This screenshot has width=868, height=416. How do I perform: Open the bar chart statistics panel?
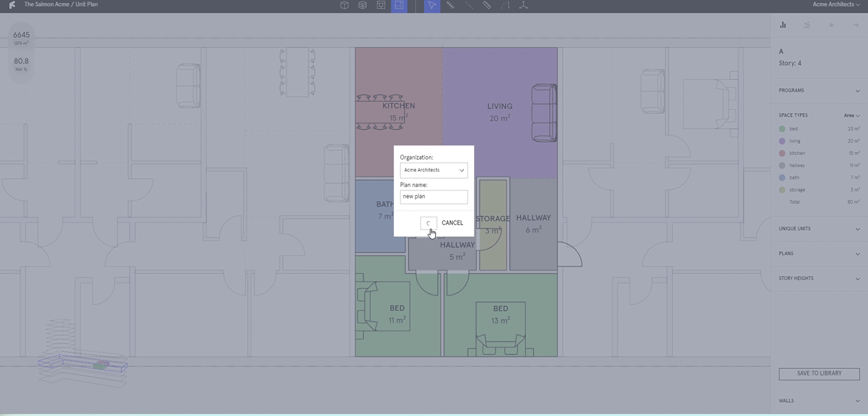[783, 25]
